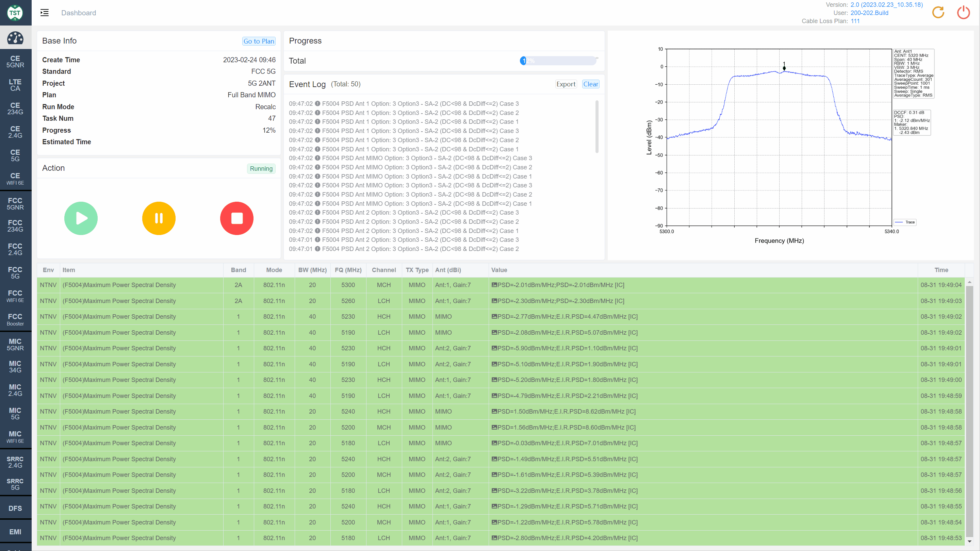980x551 pixels.
Task: Open SRRC 5G sidebar section
Action: (15, 484)
